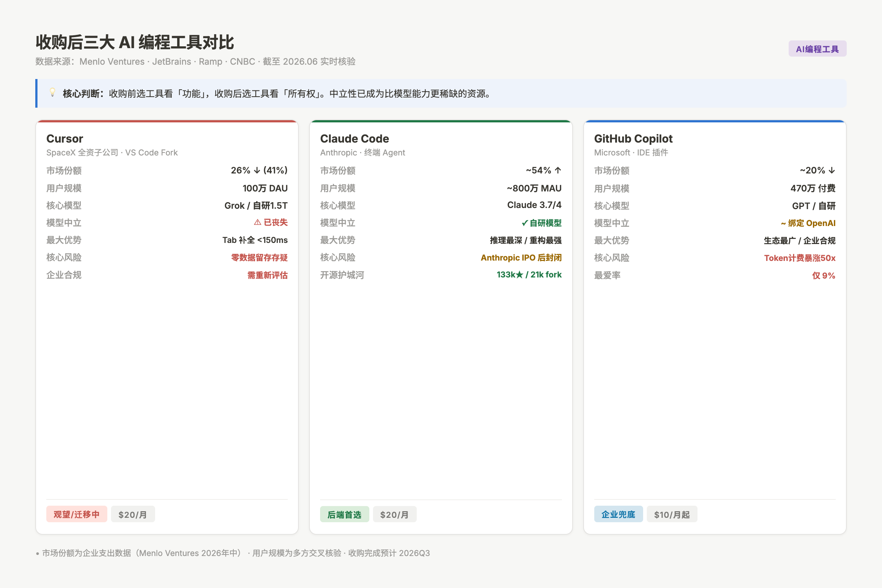Click the Token计费暴涨50x risk value
Screen dimensions: 882x588
800,258
